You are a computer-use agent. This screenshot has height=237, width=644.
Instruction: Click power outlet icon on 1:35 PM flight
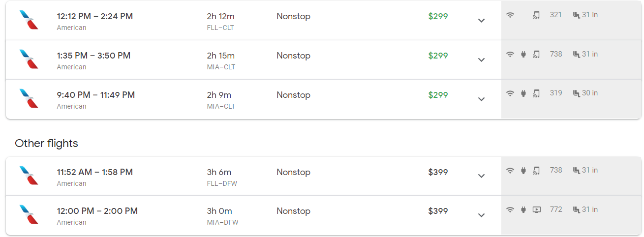(523, 54)
